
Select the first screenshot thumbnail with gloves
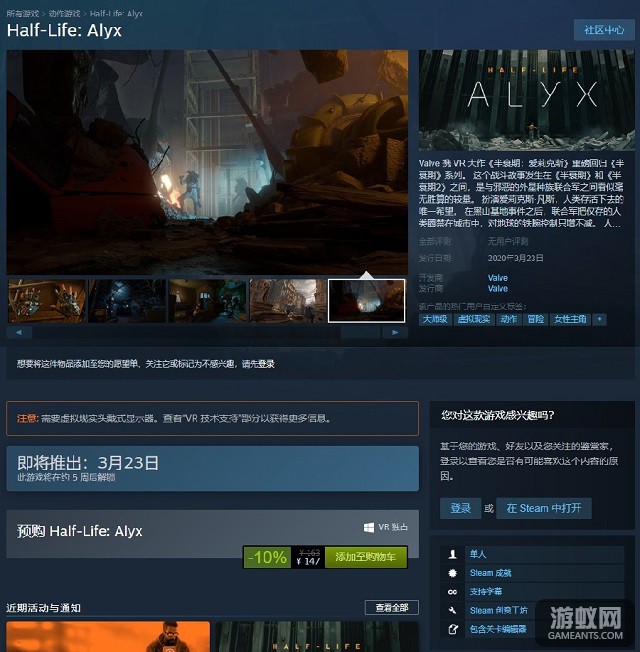[47, 301]
